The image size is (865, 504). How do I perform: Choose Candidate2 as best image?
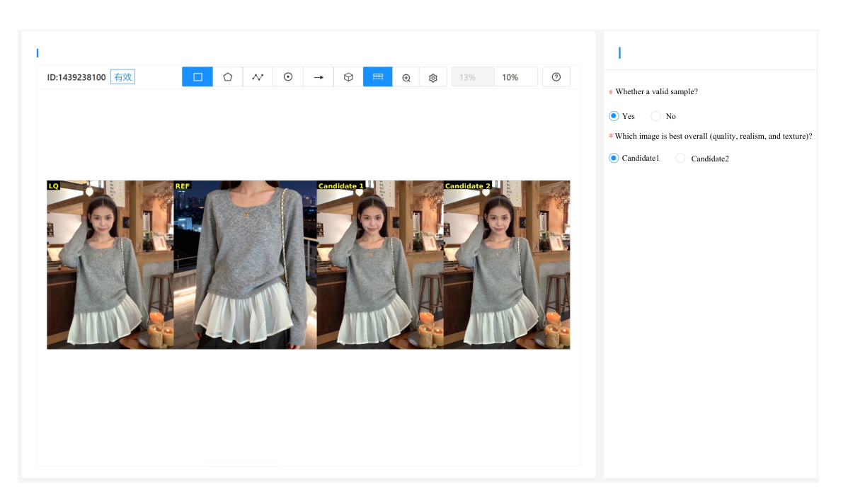tap(680, 158)
